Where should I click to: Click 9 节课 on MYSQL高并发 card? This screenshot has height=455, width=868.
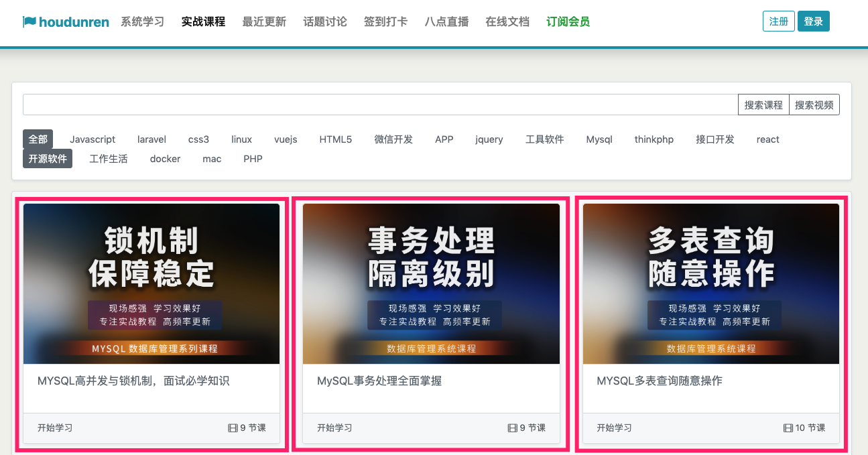(x=253, y=428)
